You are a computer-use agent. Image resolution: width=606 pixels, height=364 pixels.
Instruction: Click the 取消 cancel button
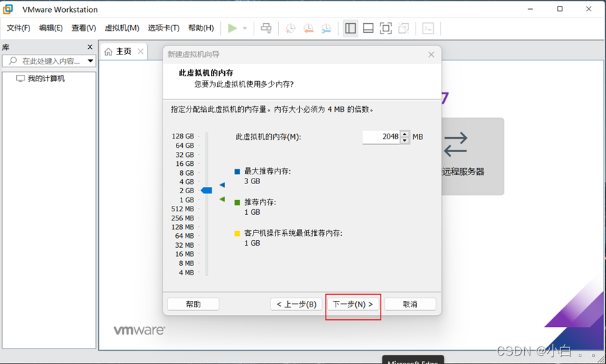(x=410, y=304)
